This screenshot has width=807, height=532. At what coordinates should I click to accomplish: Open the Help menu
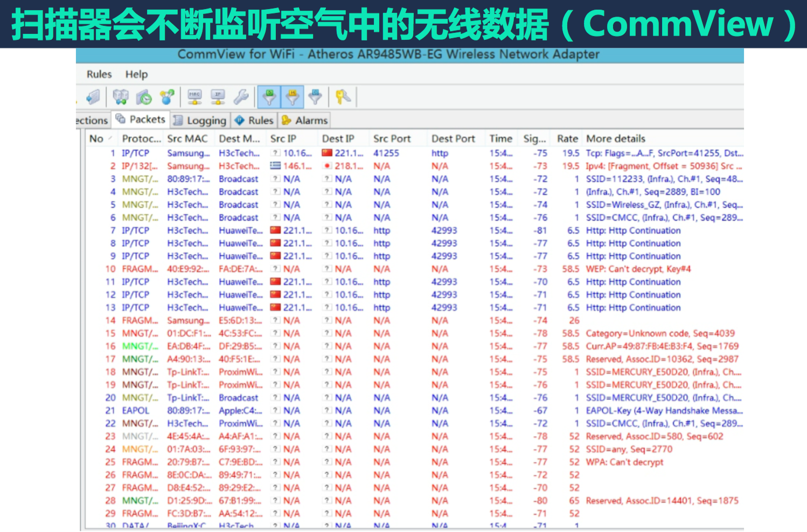point(136,74)
